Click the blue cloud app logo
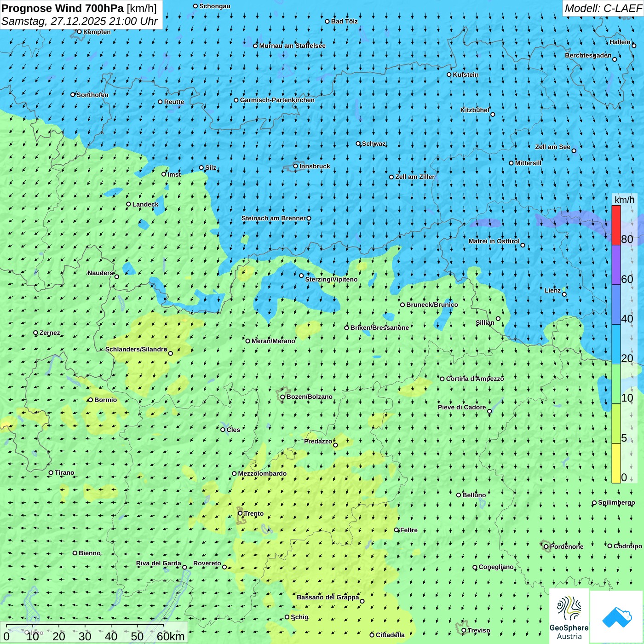Screen dimensions: 644x644 (617, 617)
